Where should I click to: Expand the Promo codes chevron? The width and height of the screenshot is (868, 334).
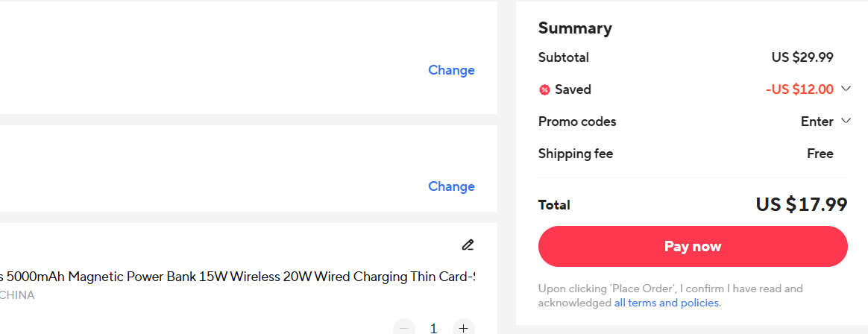click(846, 121)
